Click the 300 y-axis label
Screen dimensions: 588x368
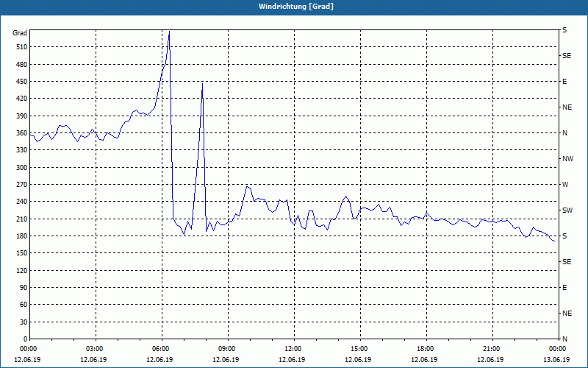[x=21, y=167]
